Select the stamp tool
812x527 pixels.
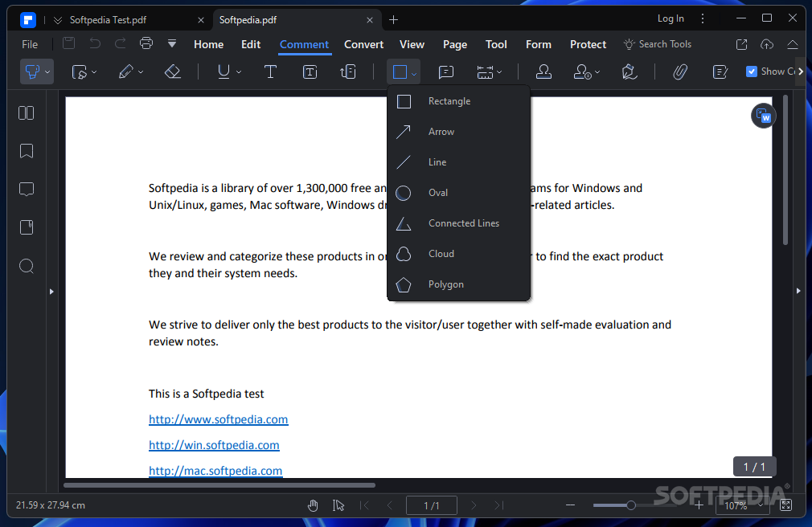pyautogui.click(x=543, y=72)
